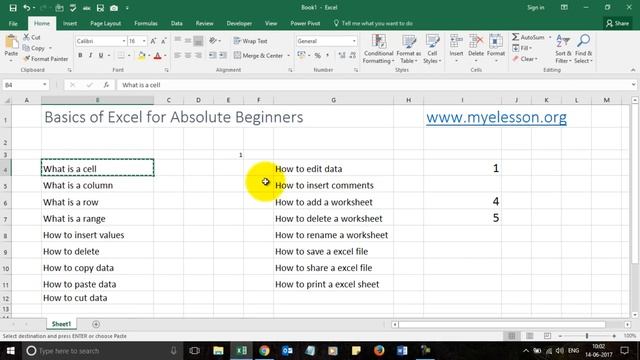Toggle Wrap Text
Viewport: 640px width, 360px height.
point(250,41)
